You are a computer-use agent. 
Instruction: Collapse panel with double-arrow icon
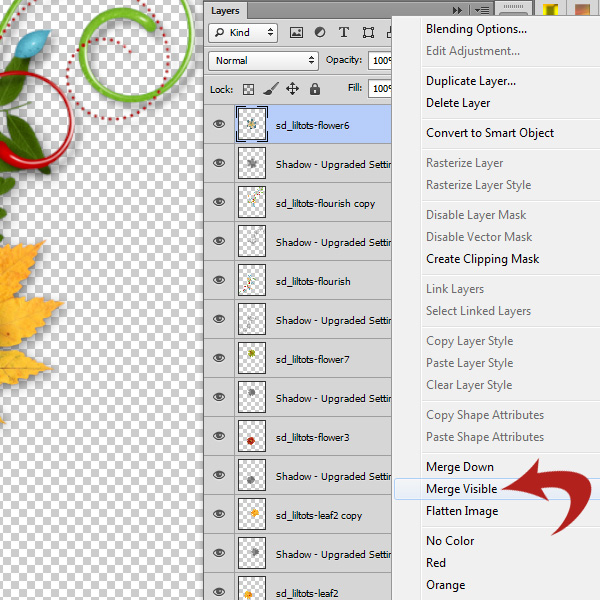[457, 10]
